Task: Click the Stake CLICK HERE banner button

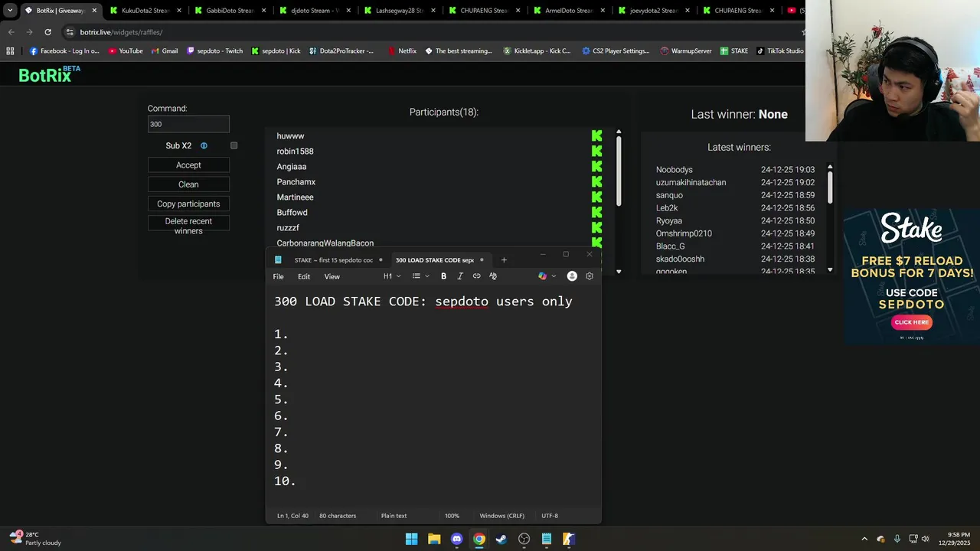Action: pyautogui.click(x=911, y=322)
